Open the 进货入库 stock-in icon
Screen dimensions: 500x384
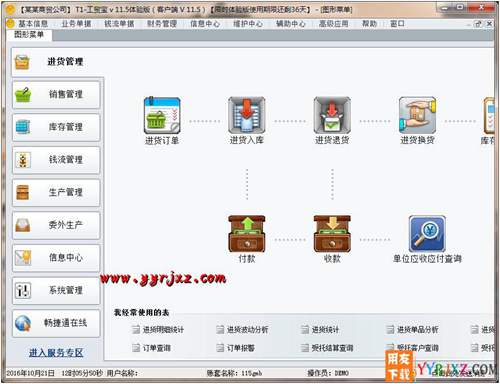[247, 115]
